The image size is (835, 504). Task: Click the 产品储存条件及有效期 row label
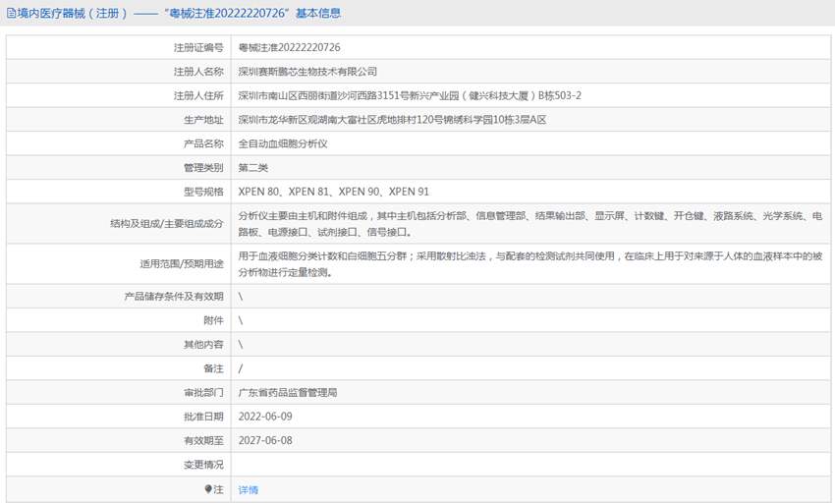174,296
